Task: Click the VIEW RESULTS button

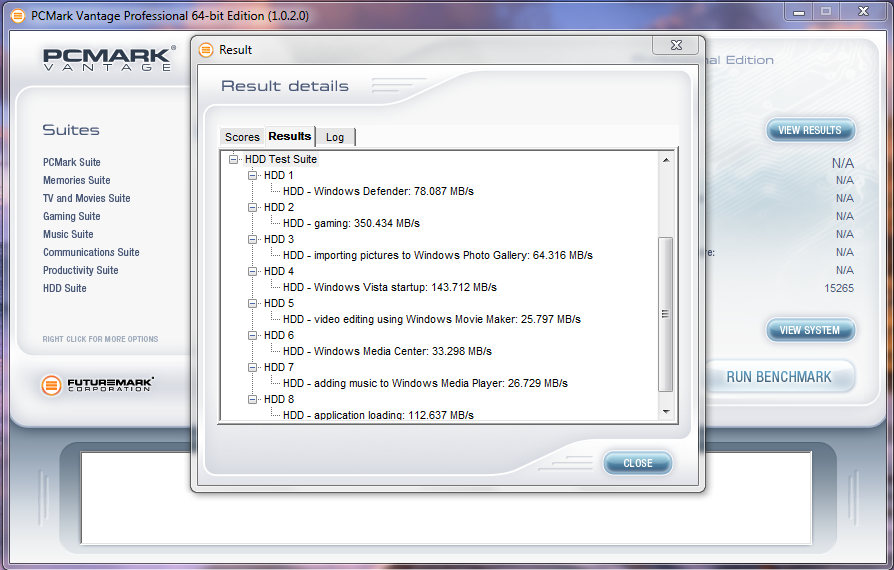Action: 810,131
